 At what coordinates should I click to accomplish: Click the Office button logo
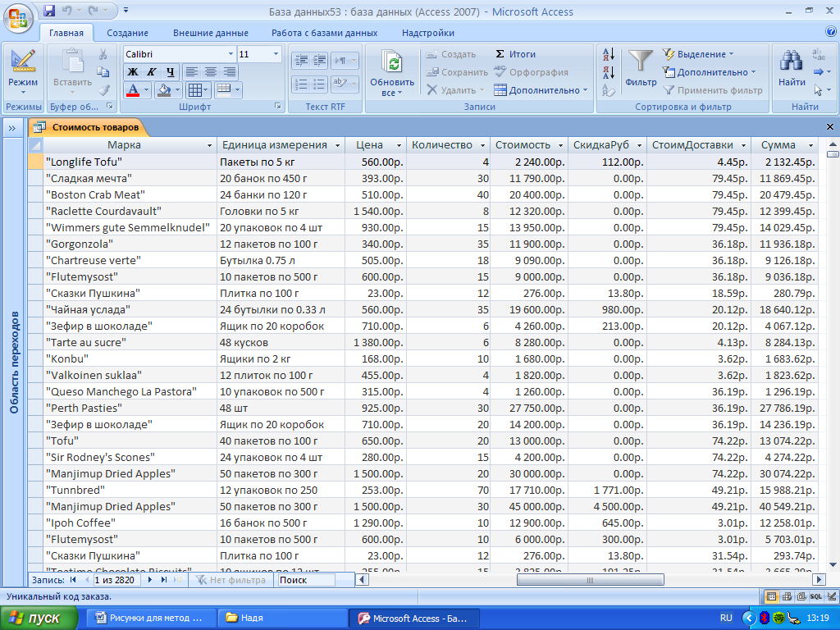tap(18, 18)
